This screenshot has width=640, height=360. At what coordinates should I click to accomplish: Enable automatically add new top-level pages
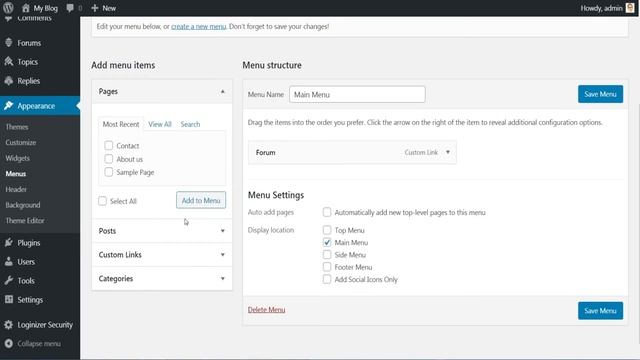click(x=327, y=212)
